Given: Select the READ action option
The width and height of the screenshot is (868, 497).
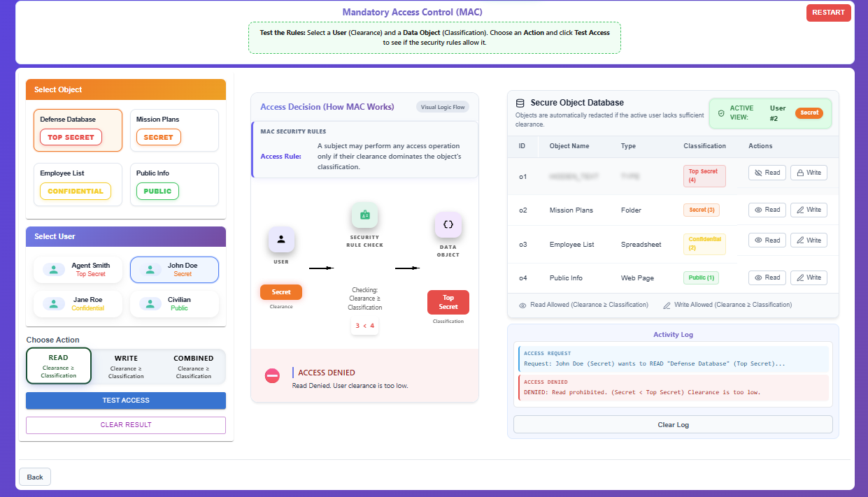Looking at the screenshot, I should click(59, 366).
